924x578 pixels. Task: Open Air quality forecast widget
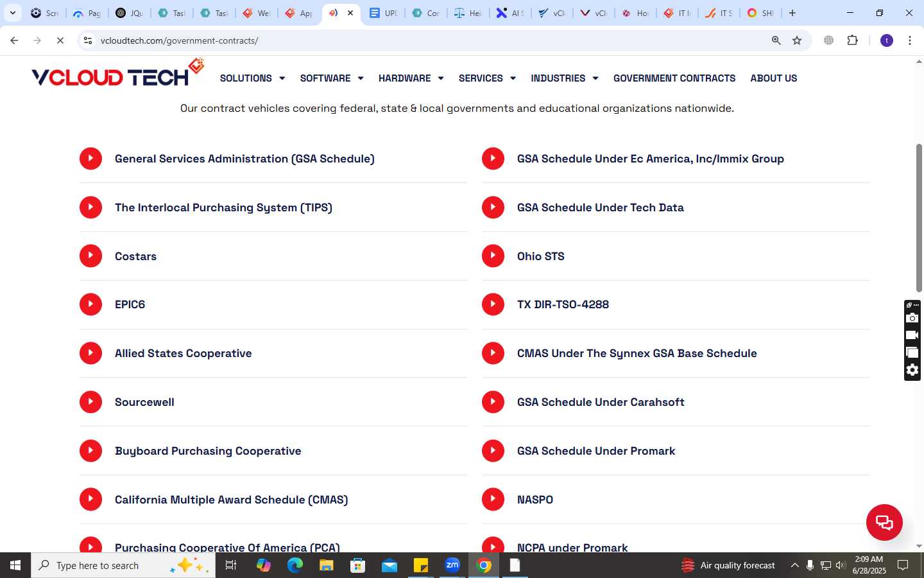pos(728,565)
